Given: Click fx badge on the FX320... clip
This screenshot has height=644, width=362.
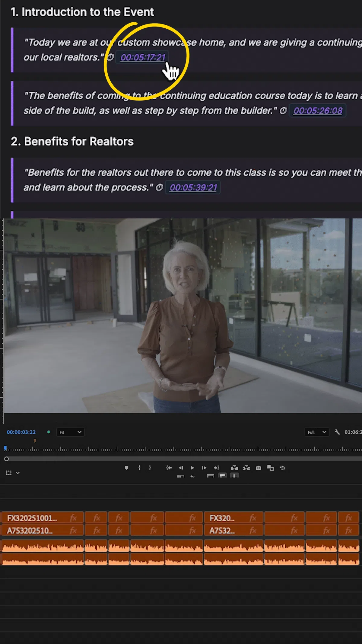Looking at the screenshot, I should coord(253,518).
